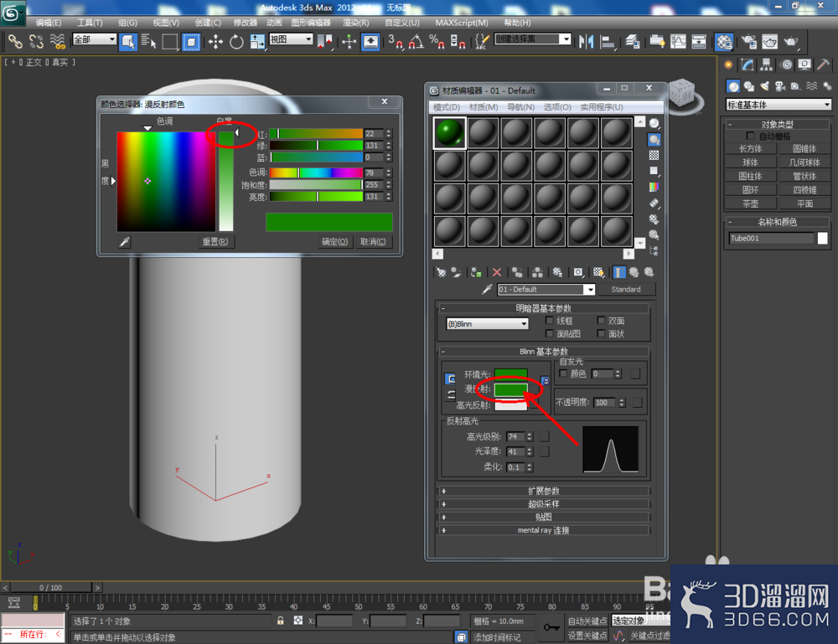Click the 漫反射 diffuse color swatch
838x644 pixels.
tap(511, 389)
